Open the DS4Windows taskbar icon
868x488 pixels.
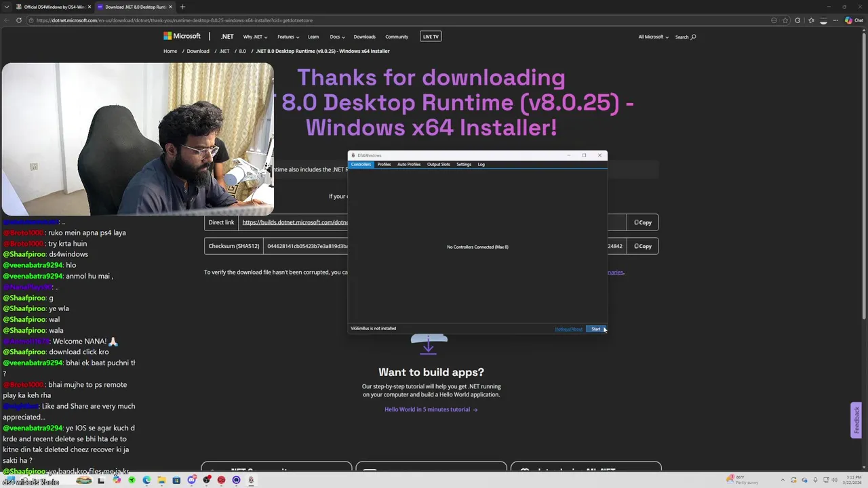(251, 480)
